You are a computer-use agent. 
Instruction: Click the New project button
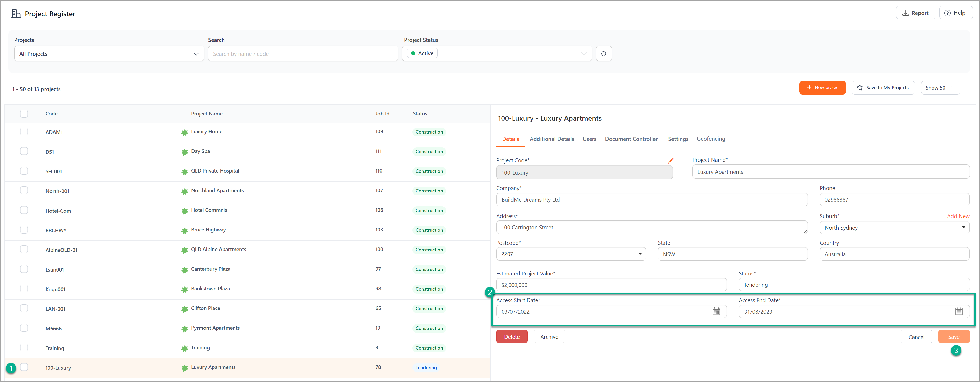coord(822,87)
